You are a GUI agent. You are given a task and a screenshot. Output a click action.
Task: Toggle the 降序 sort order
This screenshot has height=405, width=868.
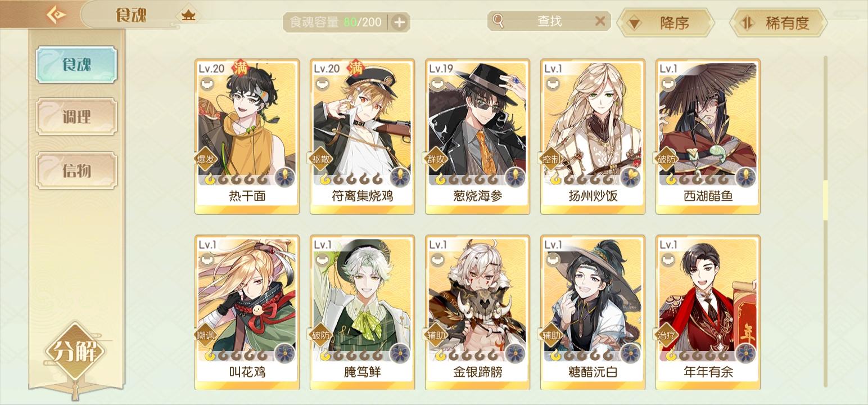point(666,23)
